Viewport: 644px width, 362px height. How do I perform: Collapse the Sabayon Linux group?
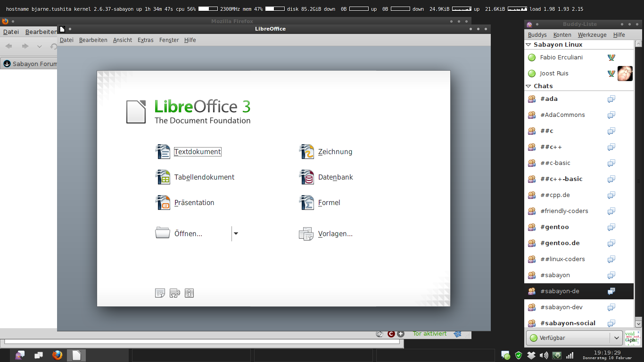tap(528, 45)
